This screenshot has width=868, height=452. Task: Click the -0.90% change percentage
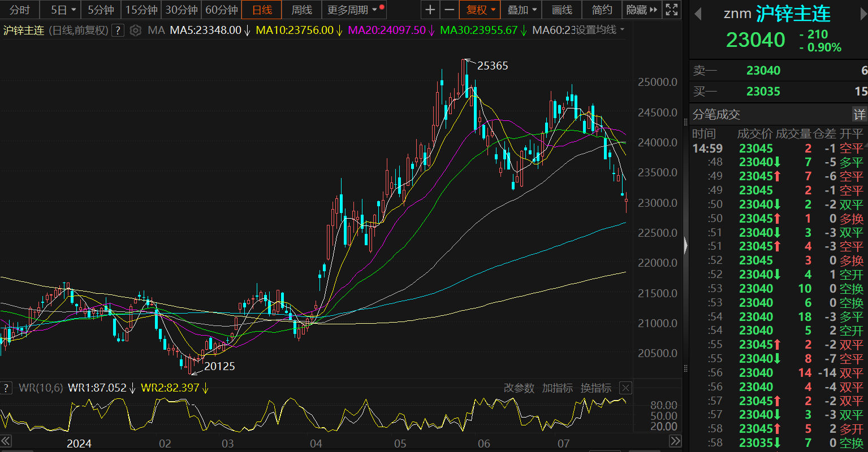[821, 47]
